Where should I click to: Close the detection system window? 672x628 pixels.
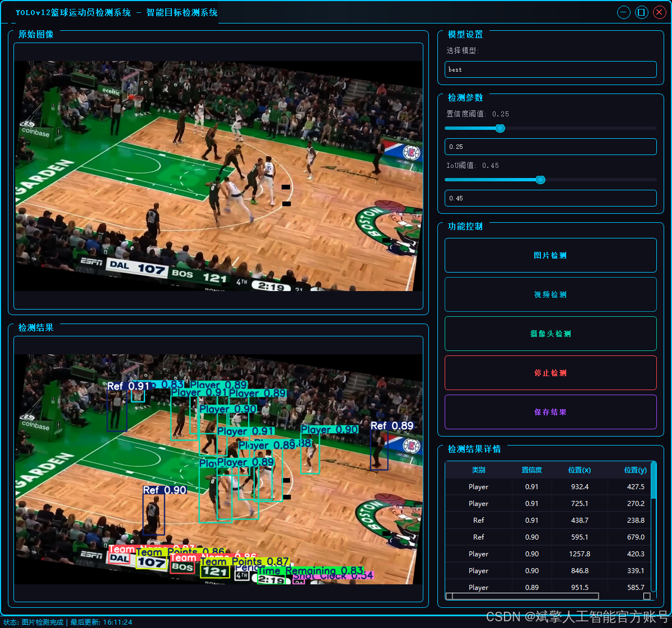tap(660, 12)
